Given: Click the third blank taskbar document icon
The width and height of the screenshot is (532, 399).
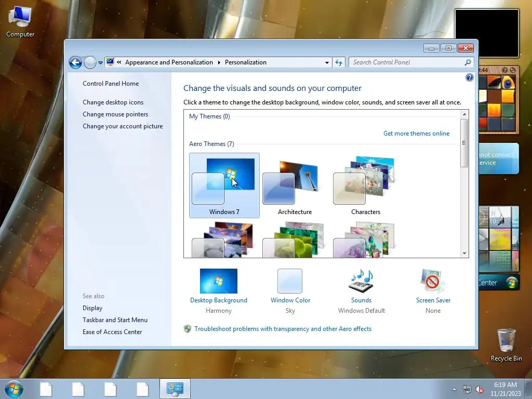Looking at the screenshot, I should [110, 389].
